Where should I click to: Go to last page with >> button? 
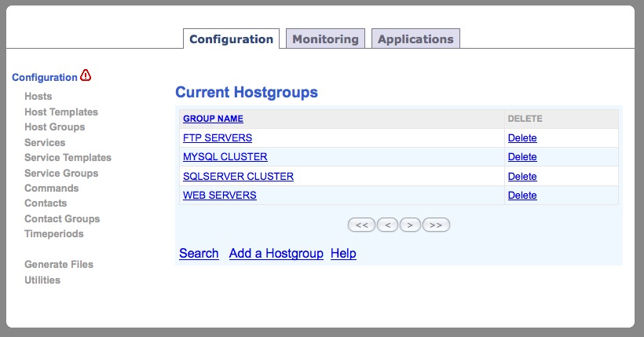pyautogui.click(x=436, y=225)
